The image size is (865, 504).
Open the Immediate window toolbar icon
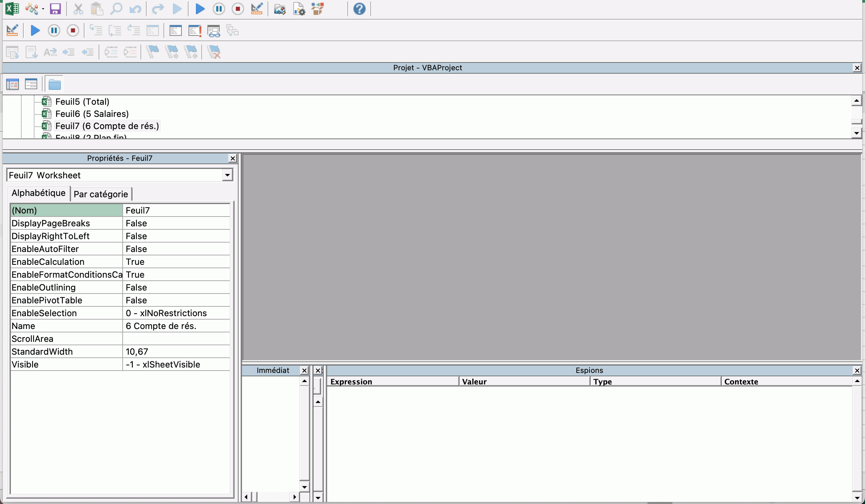[x=194, y=31]
